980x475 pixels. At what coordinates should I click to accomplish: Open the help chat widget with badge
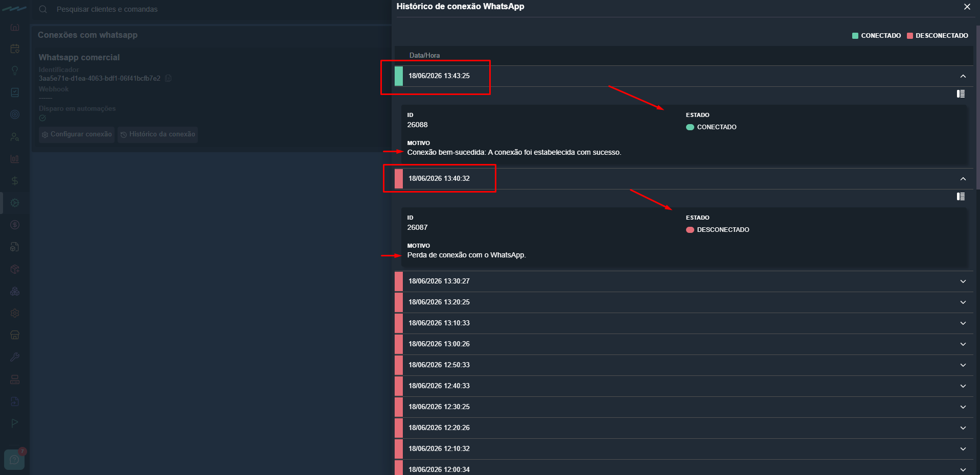pos(14,459)
